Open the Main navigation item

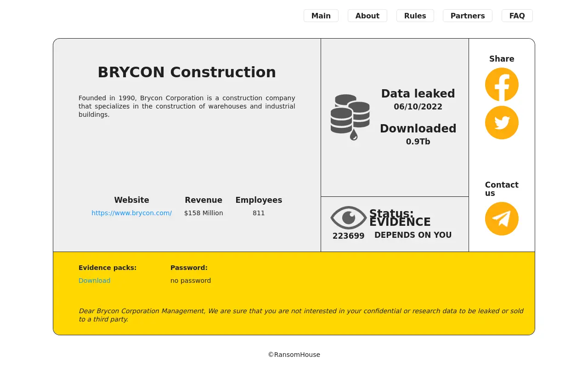(321, 16)
